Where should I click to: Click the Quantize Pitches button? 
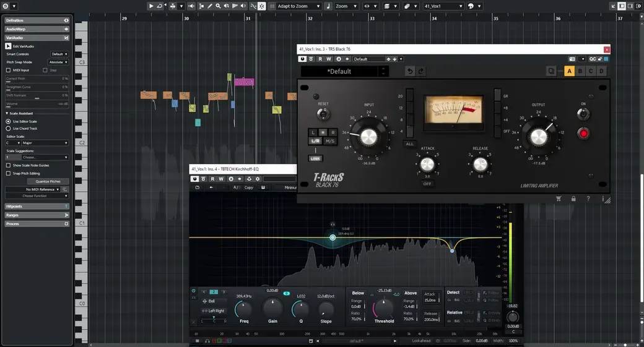point(48,181)
